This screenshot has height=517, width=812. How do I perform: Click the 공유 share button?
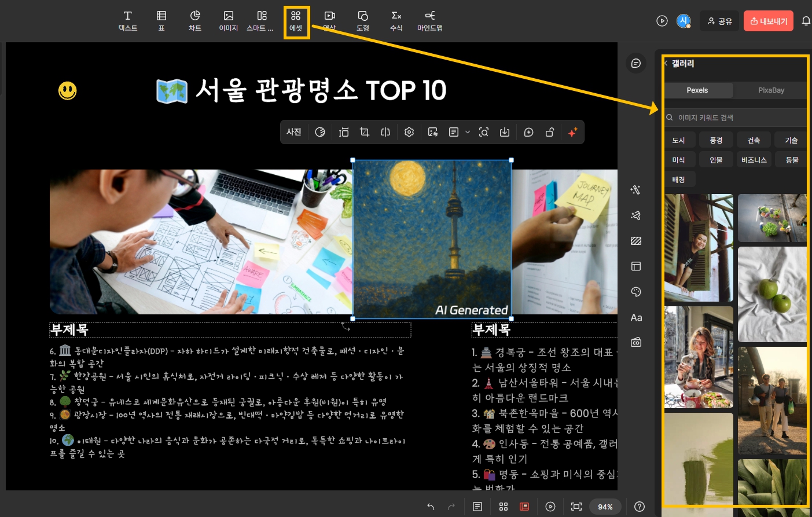point(720,21)
